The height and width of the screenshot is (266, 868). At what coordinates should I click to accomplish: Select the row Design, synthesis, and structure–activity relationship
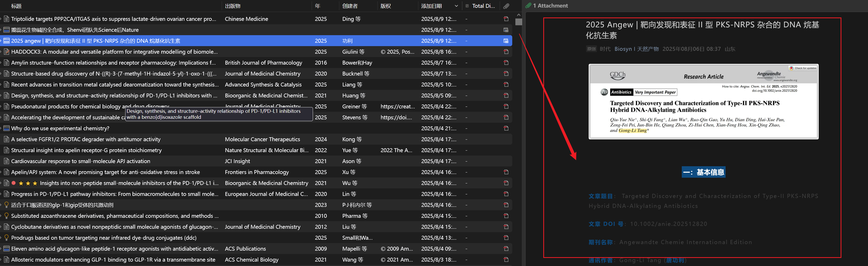(256, 96)
